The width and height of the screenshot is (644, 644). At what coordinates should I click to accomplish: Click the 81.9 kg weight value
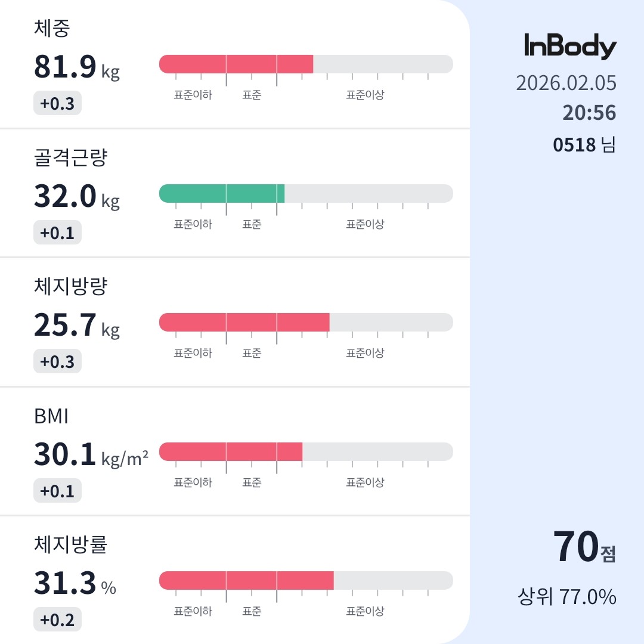(x=77, y=67)
